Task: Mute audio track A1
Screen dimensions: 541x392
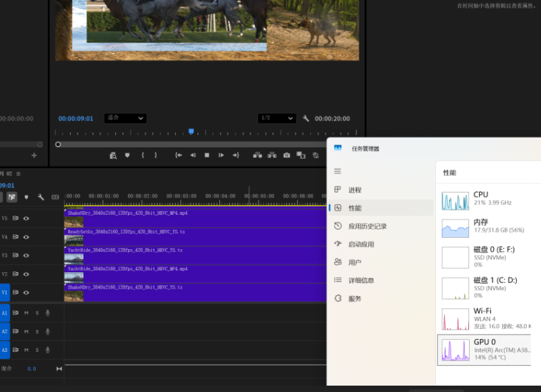Action: pos(26,313)
